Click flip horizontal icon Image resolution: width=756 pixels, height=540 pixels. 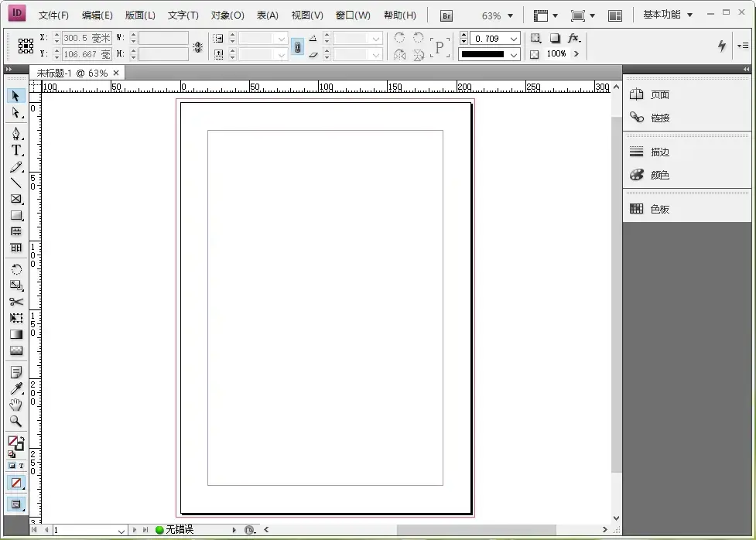click(399, 54)
